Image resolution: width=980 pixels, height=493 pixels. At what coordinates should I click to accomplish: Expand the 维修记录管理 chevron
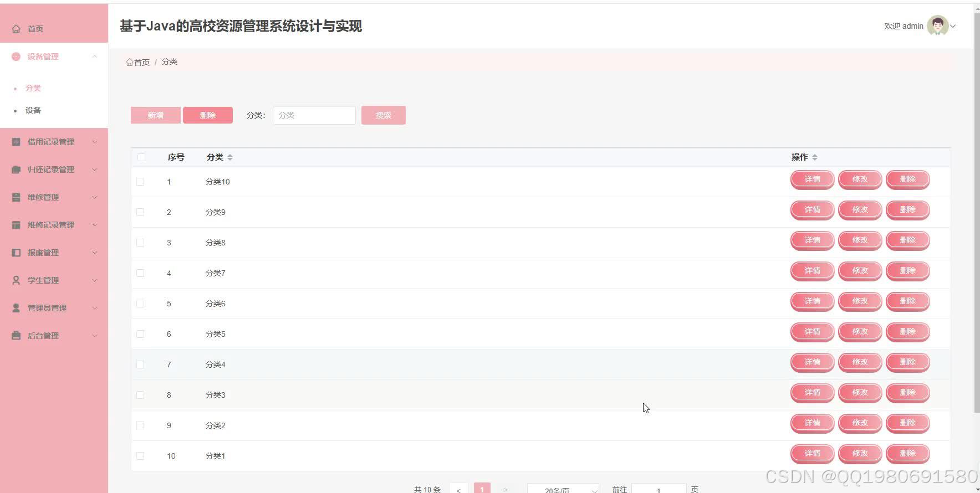tap(95, 225)
